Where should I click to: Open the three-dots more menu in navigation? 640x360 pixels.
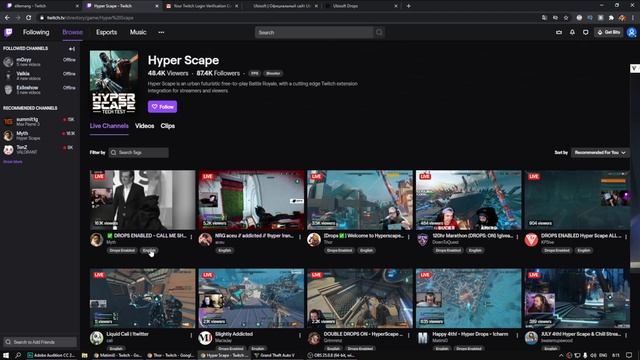tap(161, 32)
